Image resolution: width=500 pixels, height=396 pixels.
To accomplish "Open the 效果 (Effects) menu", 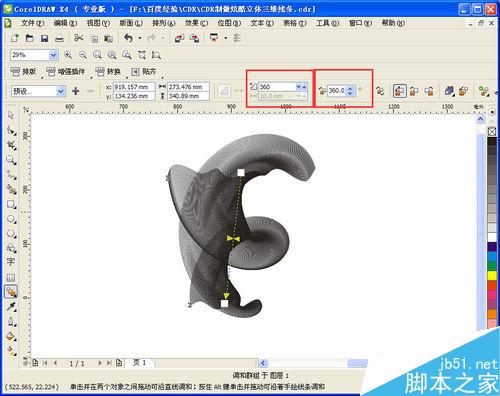I will click(196, 23).
